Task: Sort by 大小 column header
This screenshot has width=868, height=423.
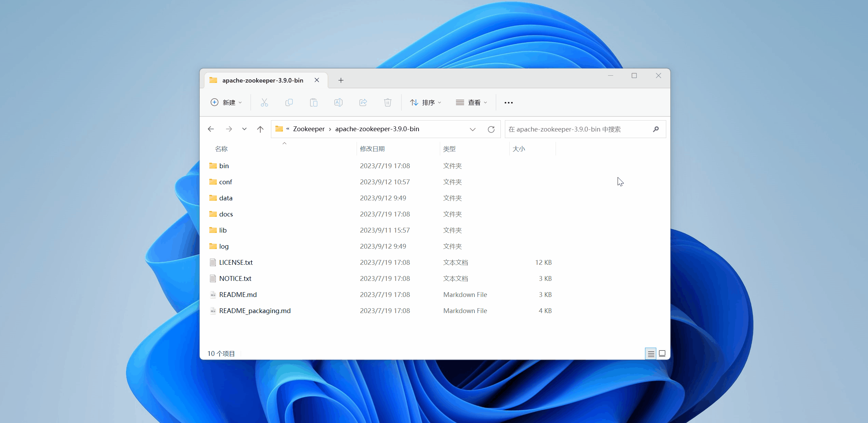Action: click(x=519, y=149)
